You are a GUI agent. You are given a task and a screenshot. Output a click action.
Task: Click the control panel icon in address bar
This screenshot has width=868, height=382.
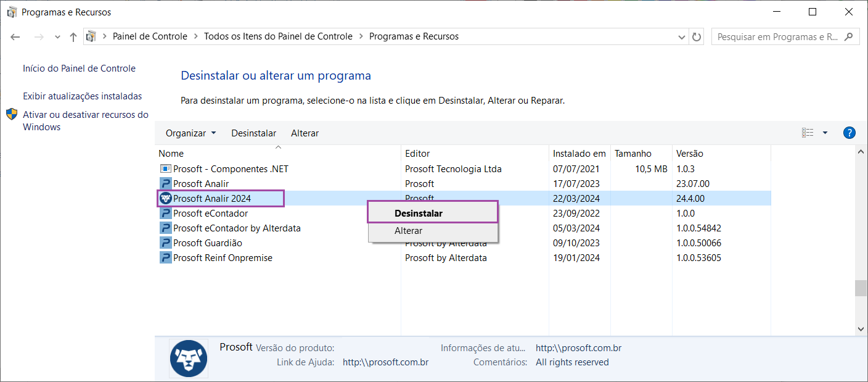[x=91, y=36]
